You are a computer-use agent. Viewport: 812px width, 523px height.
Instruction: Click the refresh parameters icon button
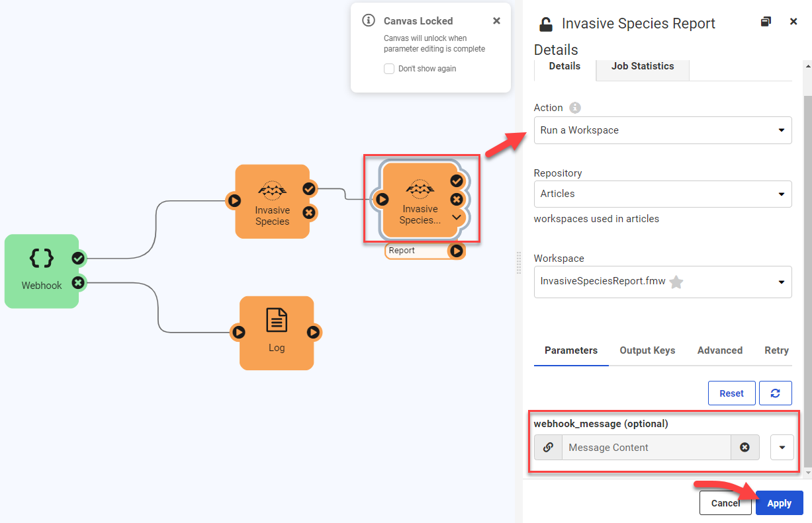point(775,393)
